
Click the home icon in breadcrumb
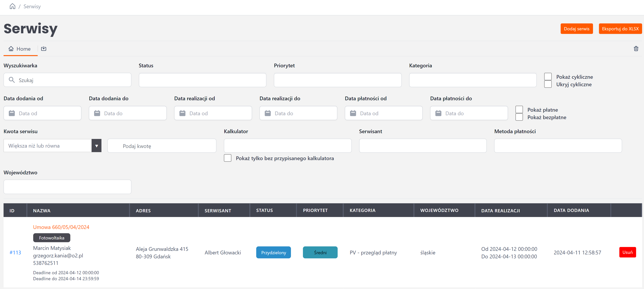click(12, 6)
